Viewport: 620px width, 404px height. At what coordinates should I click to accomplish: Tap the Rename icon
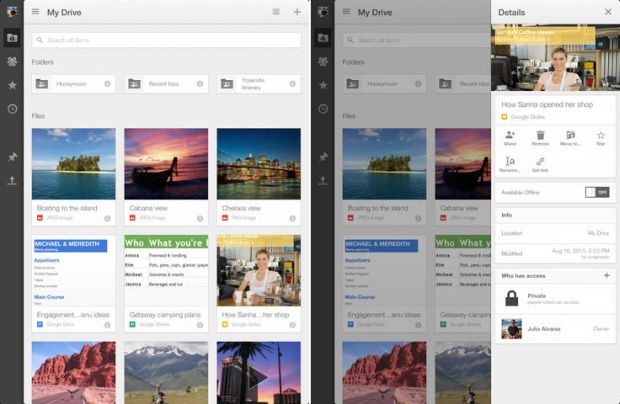tap(510, 164)
